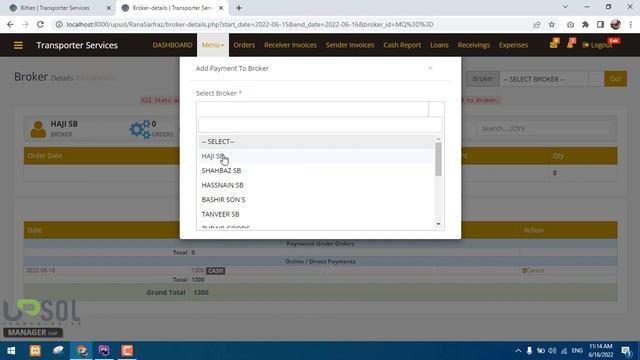Open Receiver Invoices from navbar

pos(290,45)
